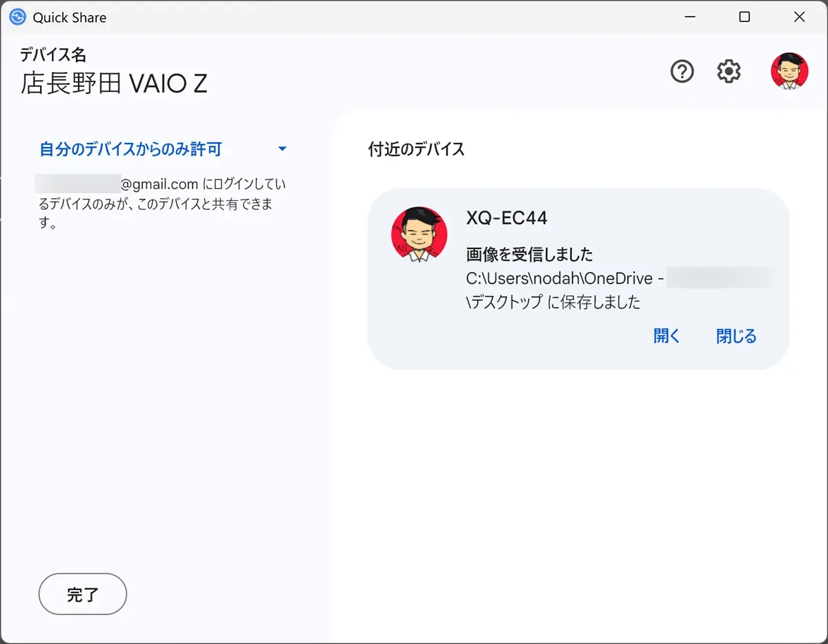
Task: Click the デバイス名 label
Action: [x=53, y=55]
